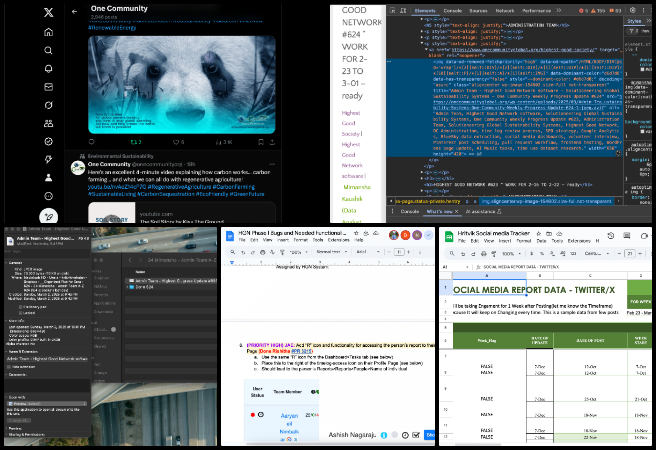Open the zoom percentage dropdown in Google Docs
The height and width of the screenshot is (450, 656).
[297, 252]
